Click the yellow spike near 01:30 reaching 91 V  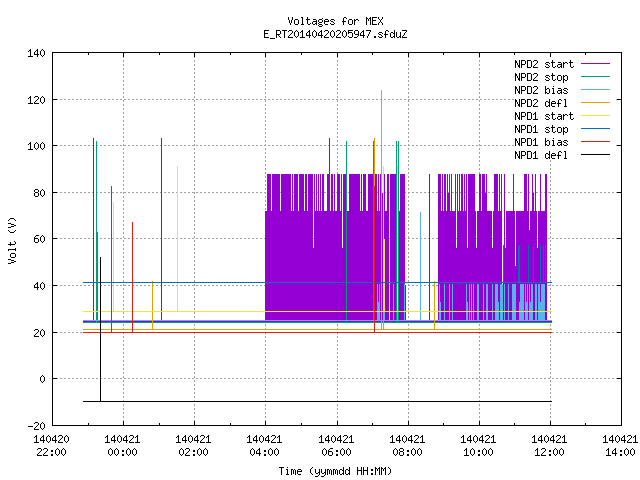point(177,238)
